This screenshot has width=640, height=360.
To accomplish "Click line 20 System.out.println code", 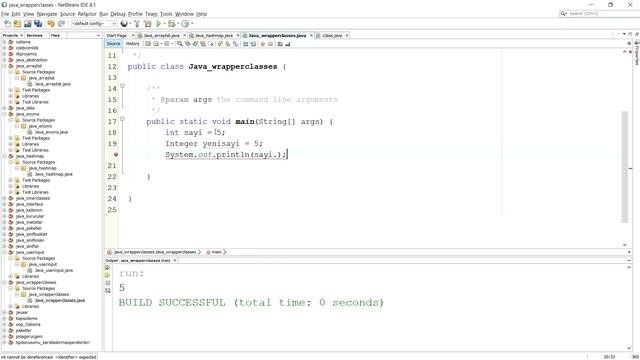I will [226, 155].
